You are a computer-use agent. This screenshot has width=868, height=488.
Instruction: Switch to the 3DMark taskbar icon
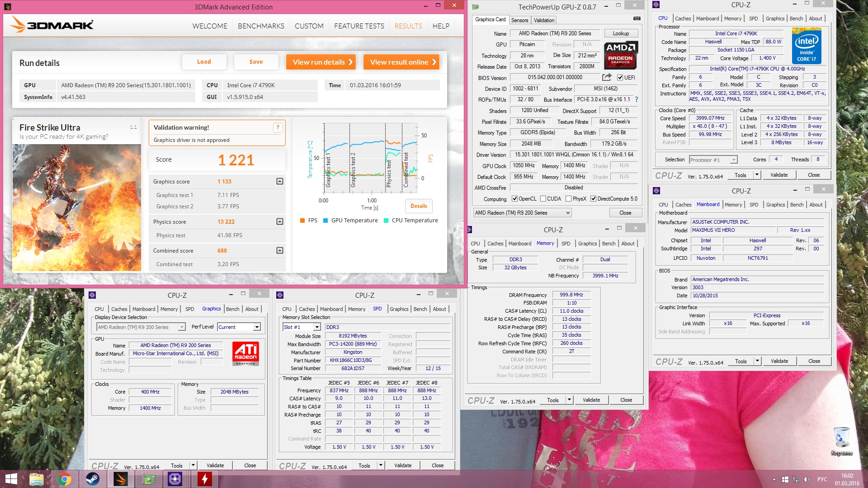[121, 479]
